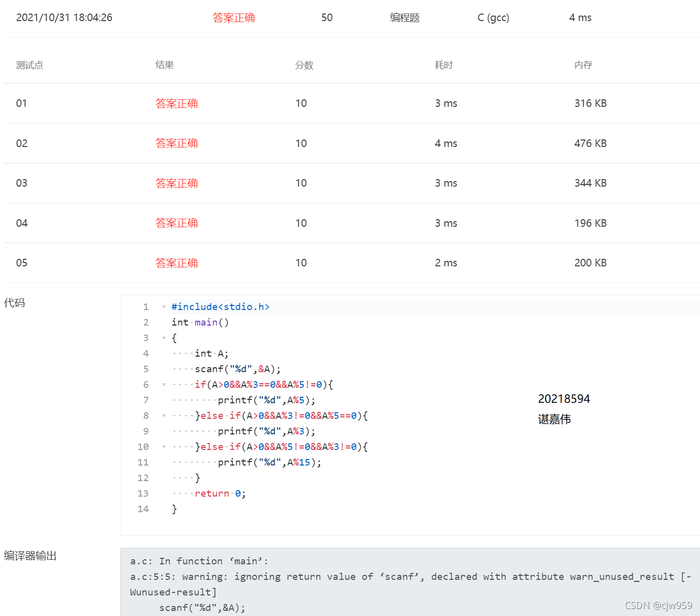Click memory value 196 KB
Viewport: 700px width, 616px height.
591,223
